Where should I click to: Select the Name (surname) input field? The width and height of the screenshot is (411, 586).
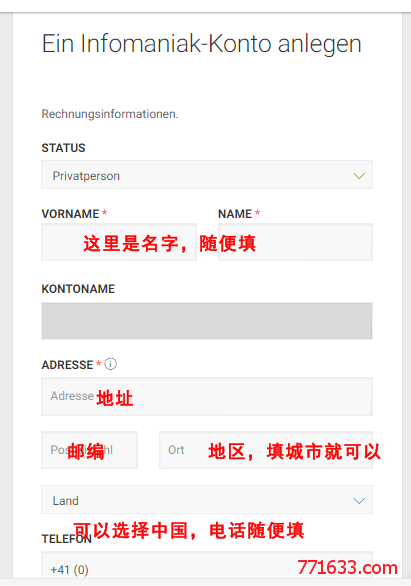coord(295,242)
